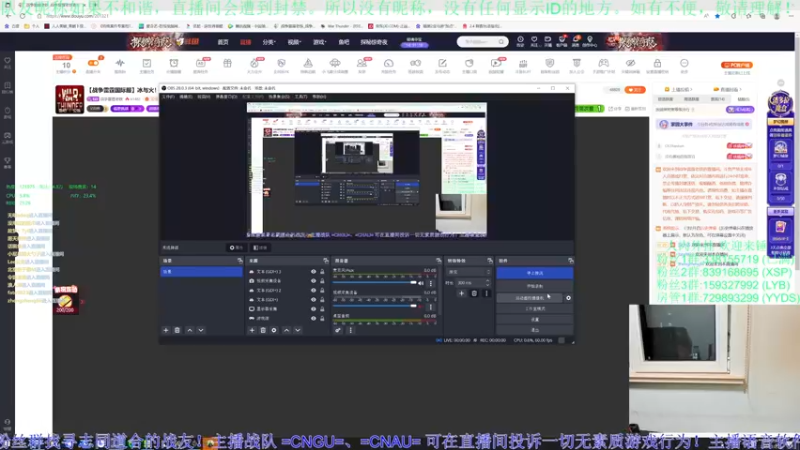Click the exit button in OBS Controls
The width and height of the screenshot is (800, 450).
tap(535, 330)
